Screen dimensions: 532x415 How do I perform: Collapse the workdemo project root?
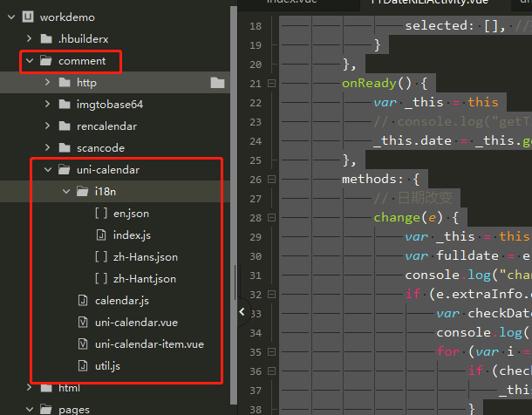tap(11, 17)
